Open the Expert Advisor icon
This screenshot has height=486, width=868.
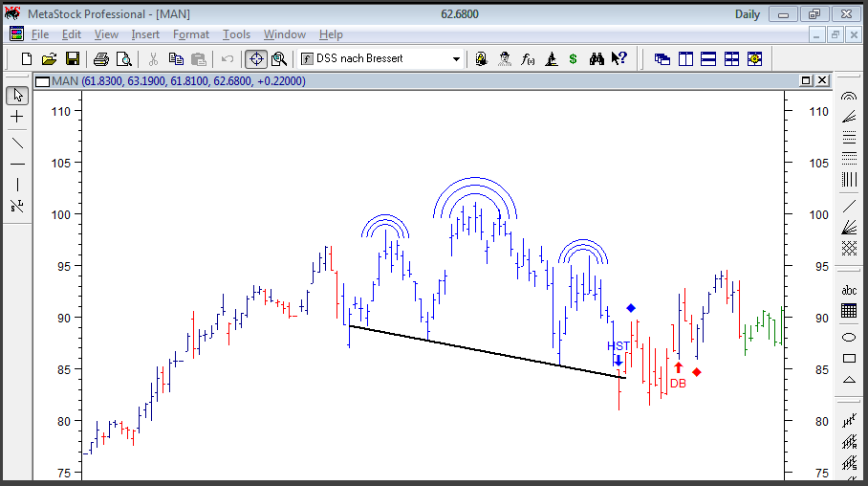pos(505,58)
